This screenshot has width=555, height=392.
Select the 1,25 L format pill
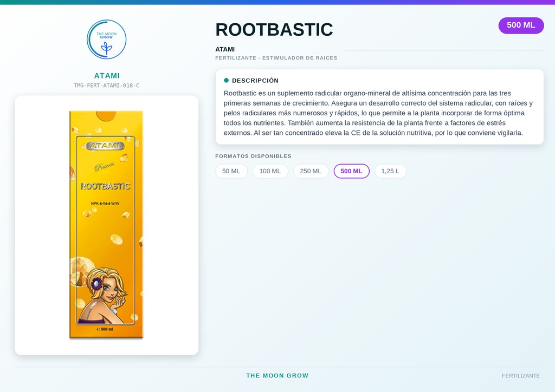pos(390,171)
